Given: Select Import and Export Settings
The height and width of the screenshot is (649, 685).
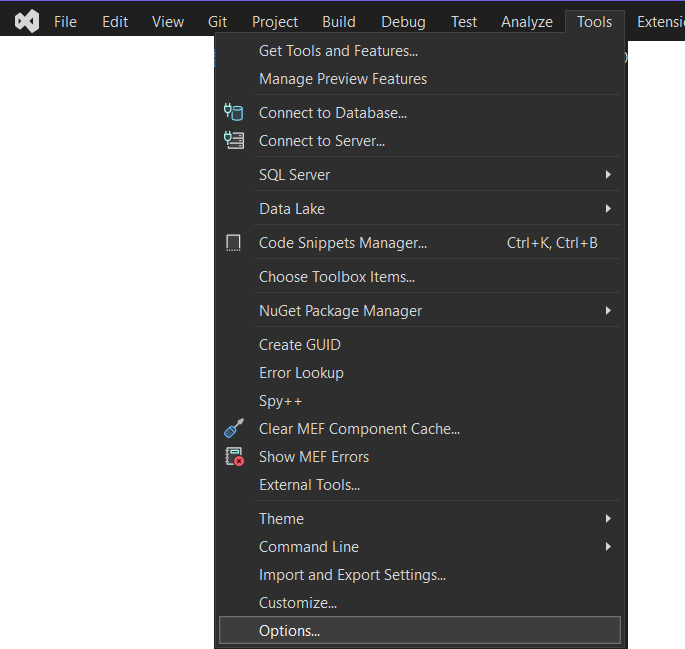Looking at the screenshot, I should click(419, 575).
